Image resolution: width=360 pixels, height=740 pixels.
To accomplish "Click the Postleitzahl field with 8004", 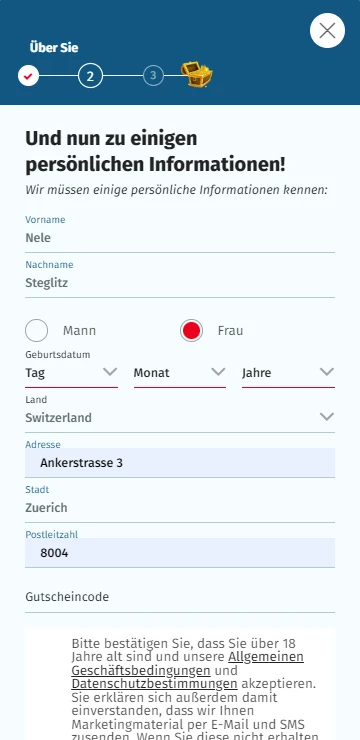I will (x=180, y=553).
